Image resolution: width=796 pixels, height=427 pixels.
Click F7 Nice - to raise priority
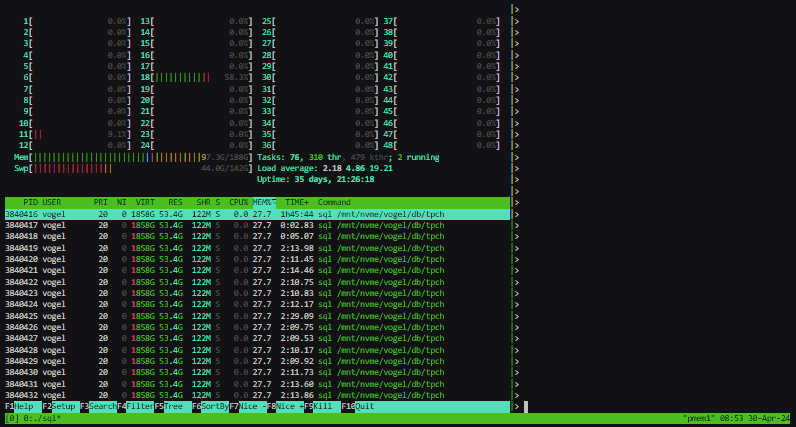(x=248, y=406)
